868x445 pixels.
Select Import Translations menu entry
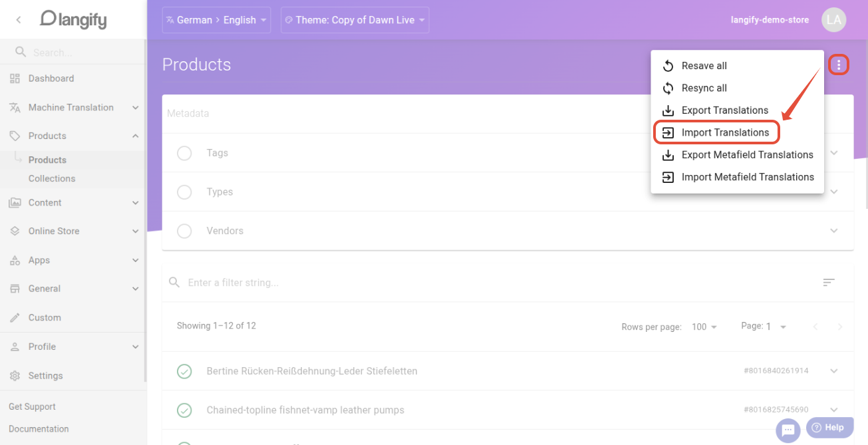click(x=737, y=132)
